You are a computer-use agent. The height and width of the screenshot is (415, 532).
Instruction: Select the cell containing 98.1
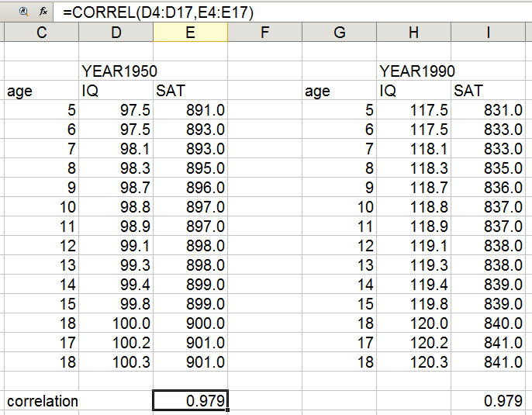(116, 148)
